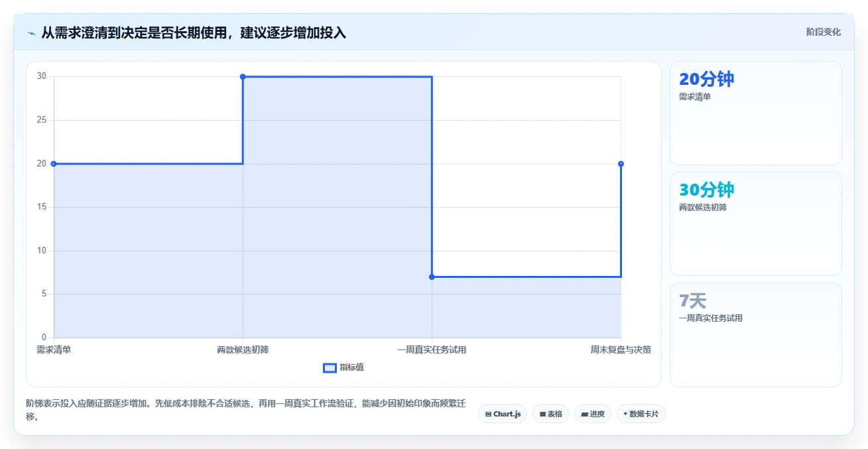Toggle the 指标值 legend item
This screenshot has width=868, height=449.
[x=343, y=367]
